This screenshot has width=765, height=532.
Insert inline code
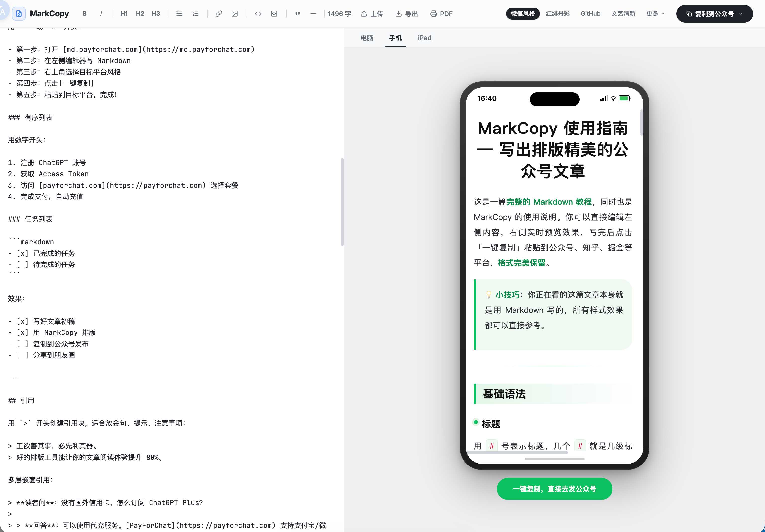click(258, 14)
